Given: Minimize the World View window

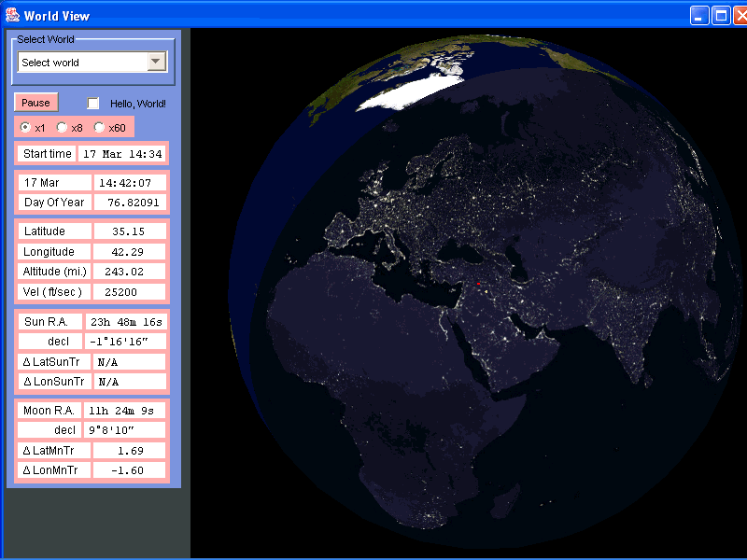Looking at the screenshot, I should (699, 15).
